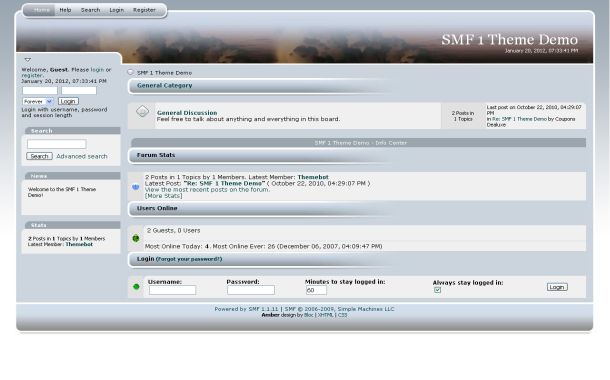Click the Simple Machines LLC copyright link
This screenshot has width=610, height=380.
[x=339, y=309]
